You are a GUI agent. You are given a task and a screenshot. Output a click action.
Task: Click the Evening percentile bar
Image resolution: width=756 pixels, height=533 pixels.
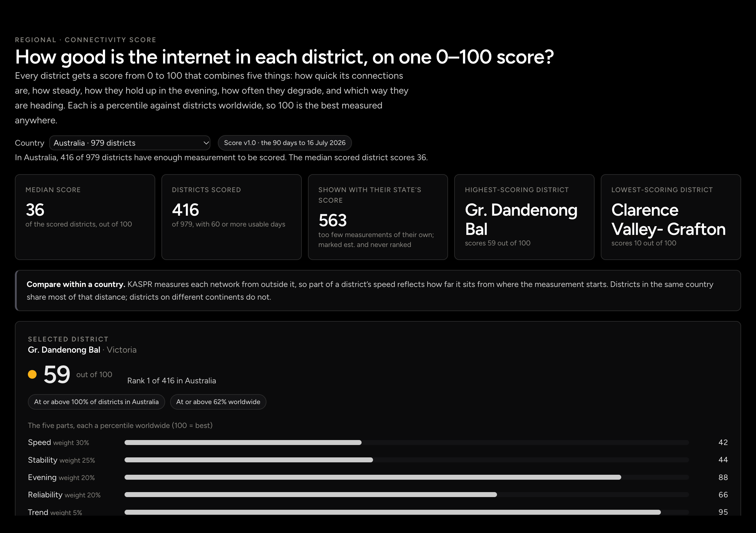407,477
